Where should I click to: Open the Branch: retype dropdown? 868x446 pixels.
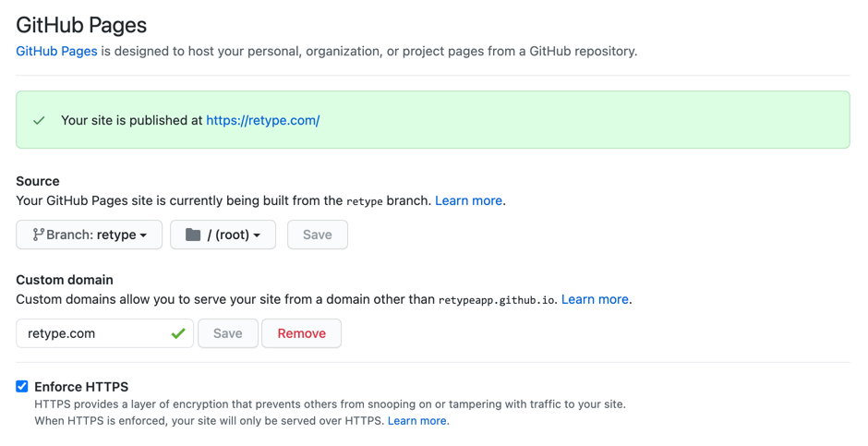click(x=89, y=235)
